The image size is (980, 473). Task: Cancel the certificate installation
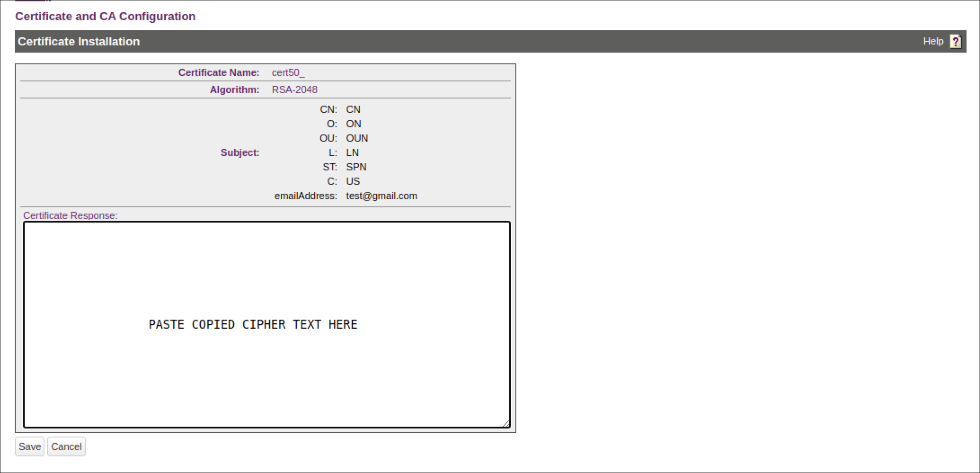click(67, 446)
